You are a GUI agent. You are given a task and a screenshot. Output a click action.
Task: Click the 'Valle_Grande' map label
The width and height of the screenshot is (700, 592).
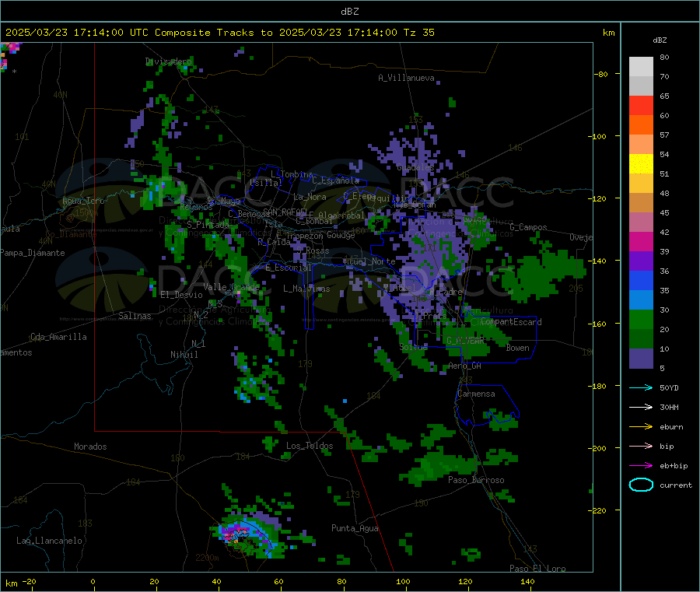pyautogui.click(x=231, y=286)
